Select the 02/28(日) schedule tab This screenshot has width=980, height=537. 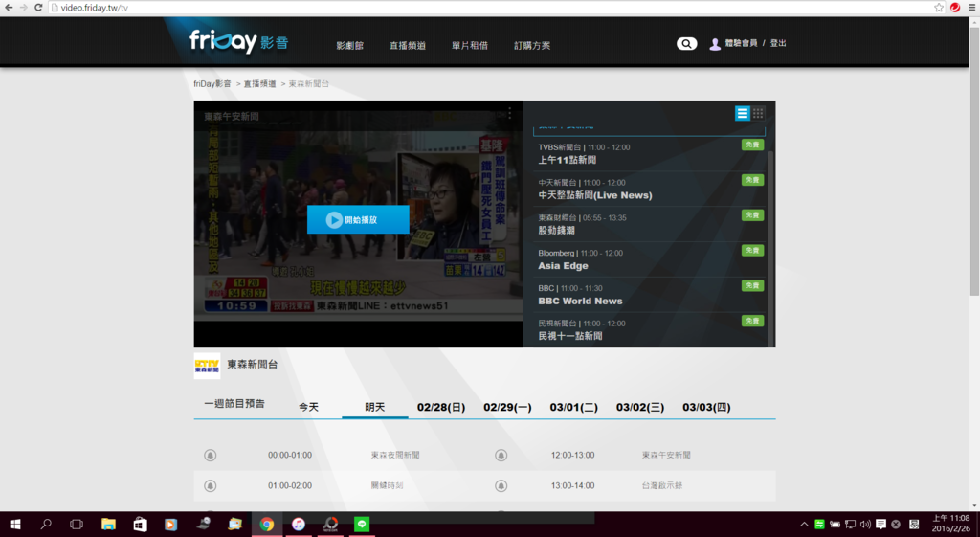[x=441, y=407]
